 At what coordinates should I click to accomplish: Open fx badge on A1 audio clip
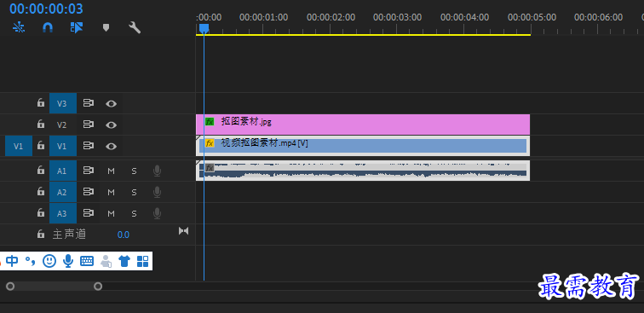pos(210,168)
